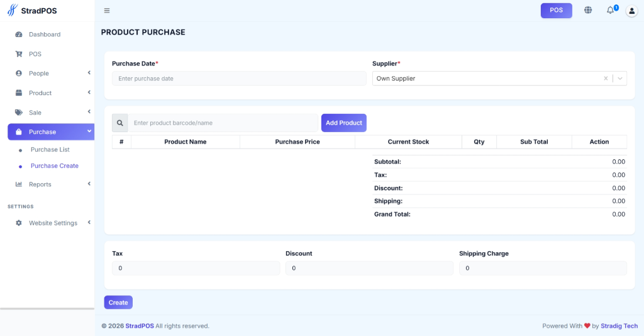The height and width of the screenshot is (336, 644).
Task: Expand the People menu chevron
Action: [x=89, y=73]
